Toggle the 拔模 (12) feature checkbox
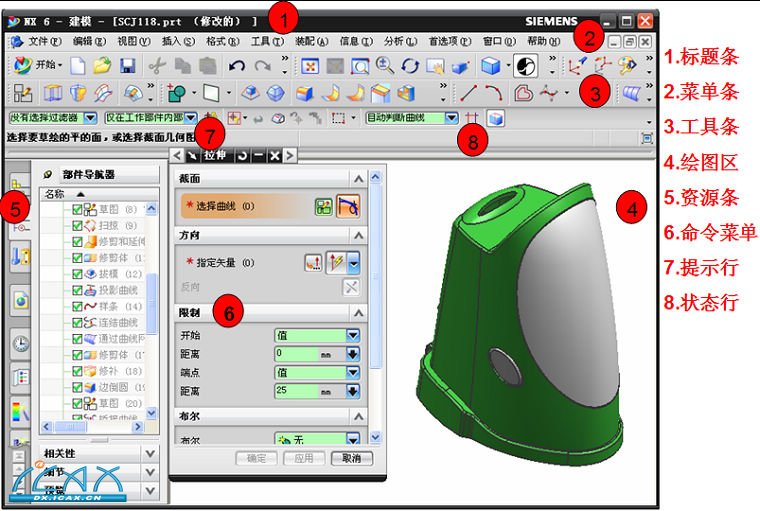This screenshot has height=511, width=760. click(x=77, y=274)
